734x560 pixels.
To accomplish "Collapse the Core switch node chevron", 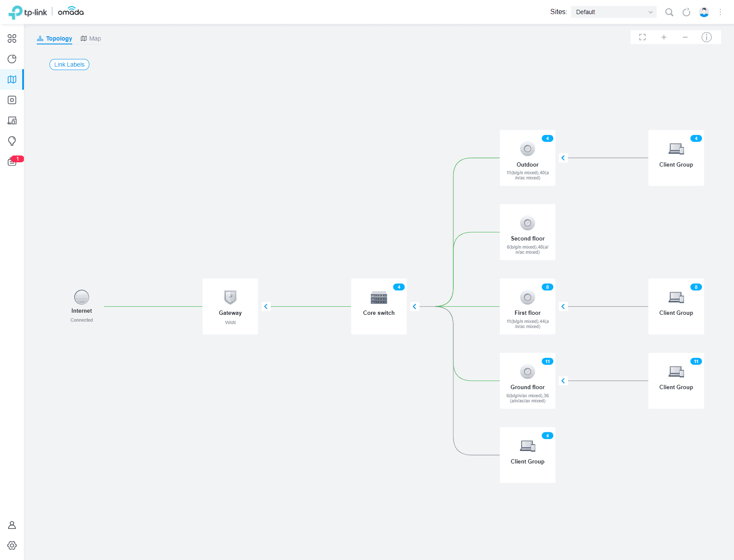I will [x=414, y=306].
